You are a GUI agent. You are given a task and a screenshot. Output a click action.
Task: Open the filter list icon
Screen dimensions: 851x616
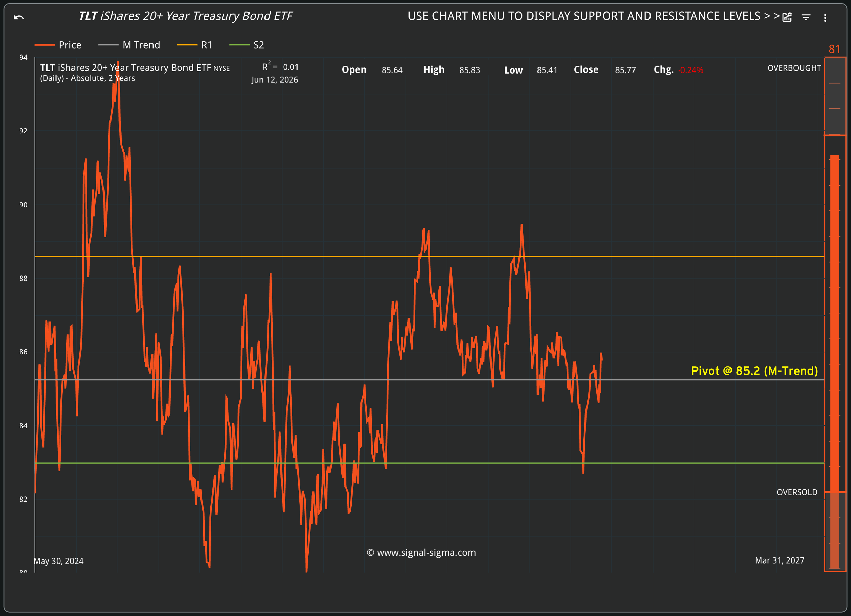click(x=806, y=17)
